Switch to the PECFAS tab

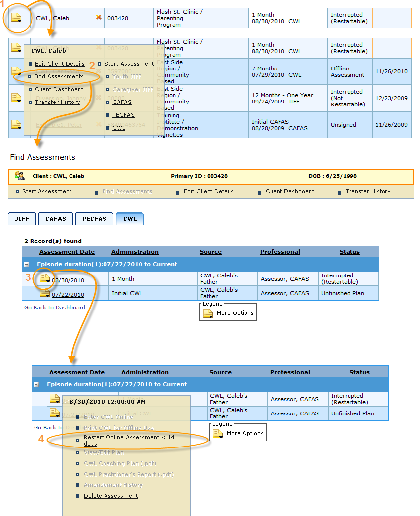[95, 219]
